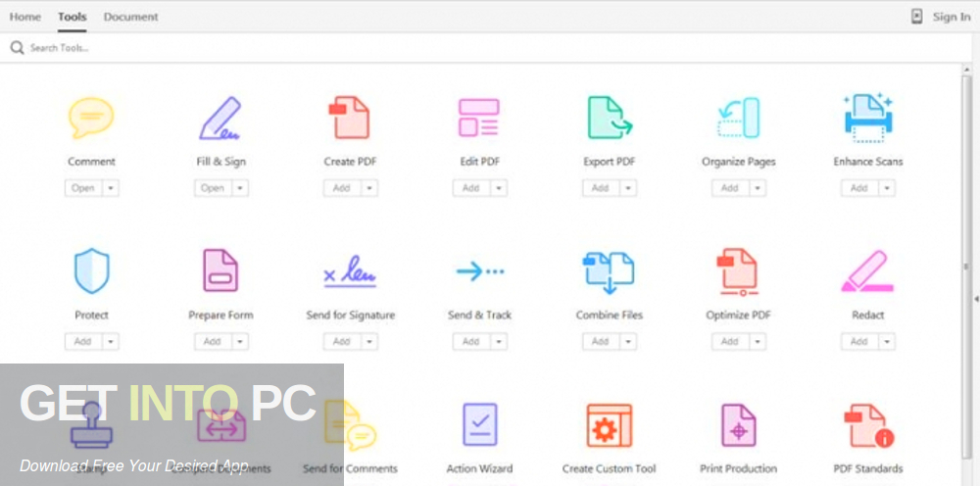980x486 pixels.
Task: Click the Add button under Create PDF
Action: tap(342, 188)
